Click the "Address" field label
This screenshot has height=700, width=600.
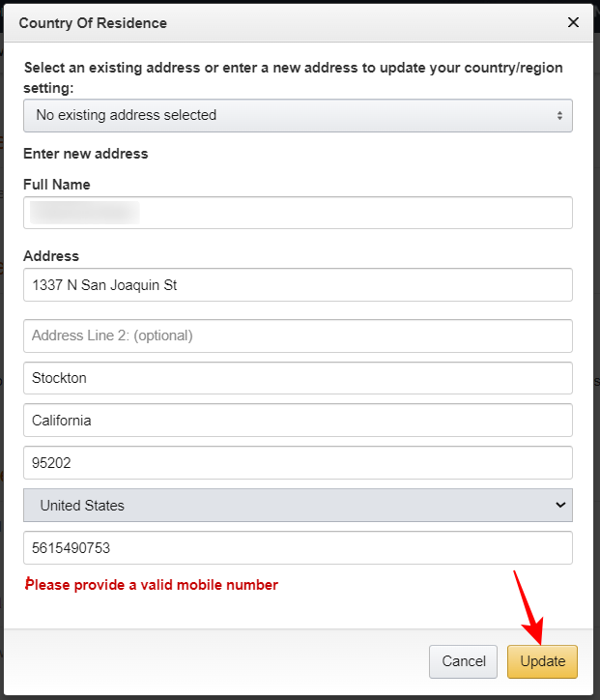click(51, 256)
